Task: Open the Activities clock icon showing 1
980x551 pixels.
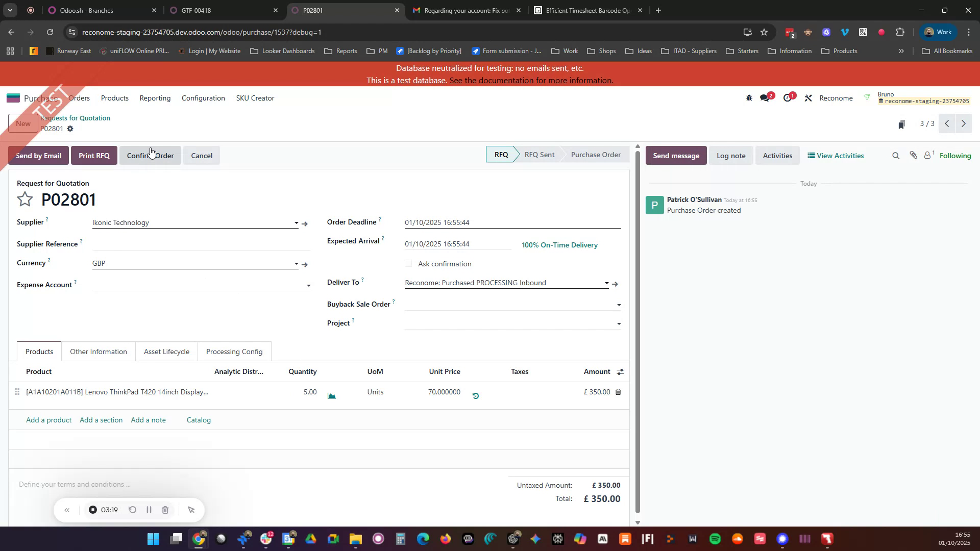Action: [788, 97]
